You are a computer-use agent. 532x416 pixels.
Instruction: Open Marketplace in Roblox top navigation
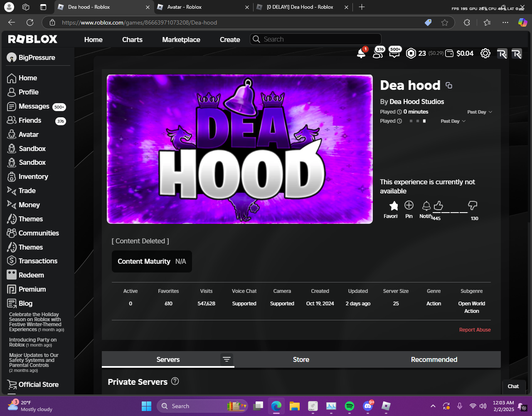[181, 40]
